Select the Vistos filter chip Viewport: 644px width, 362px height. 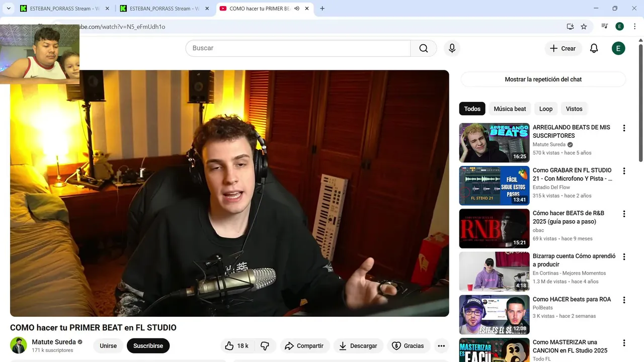[574, 109]
